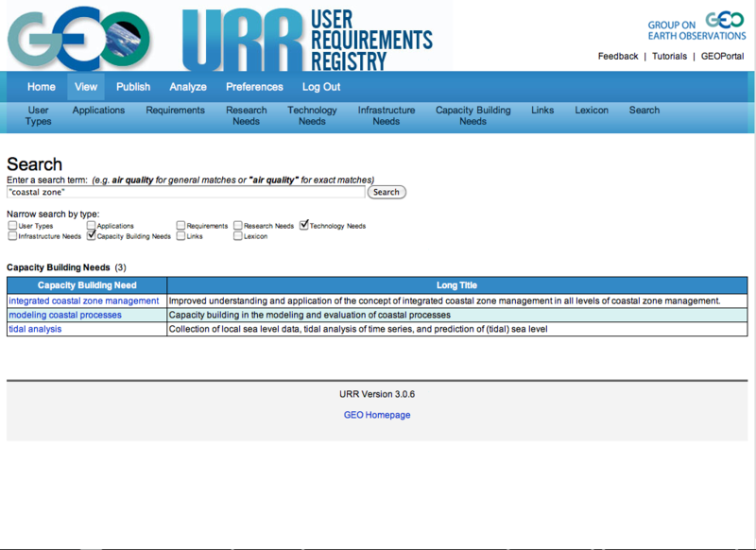Click into the search term field
The image size is (756, 550).
coord(185,192)
